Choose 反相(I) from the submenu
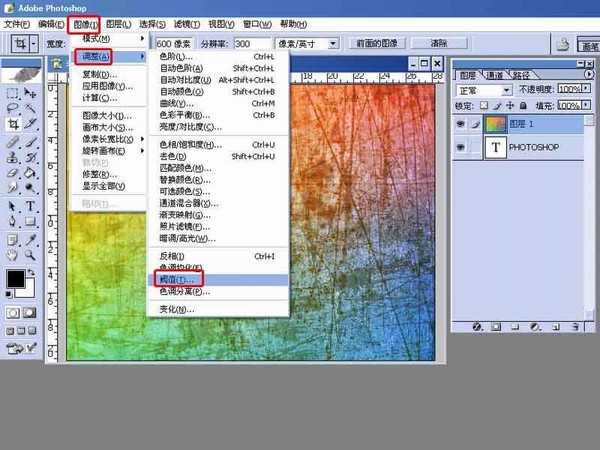 pyautogui.click(x=218, y=256)
